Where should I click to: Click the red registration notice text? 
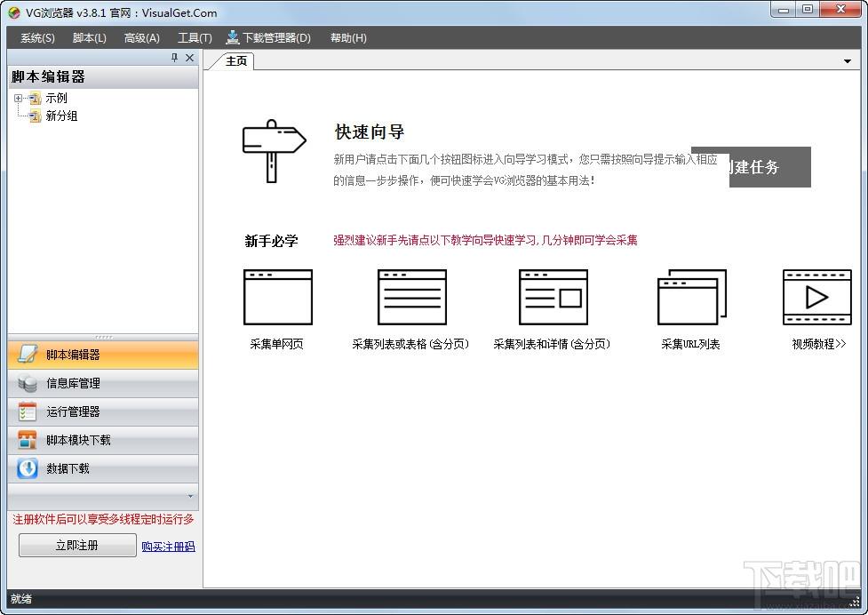pyautogui.click(x=104, y=519)
